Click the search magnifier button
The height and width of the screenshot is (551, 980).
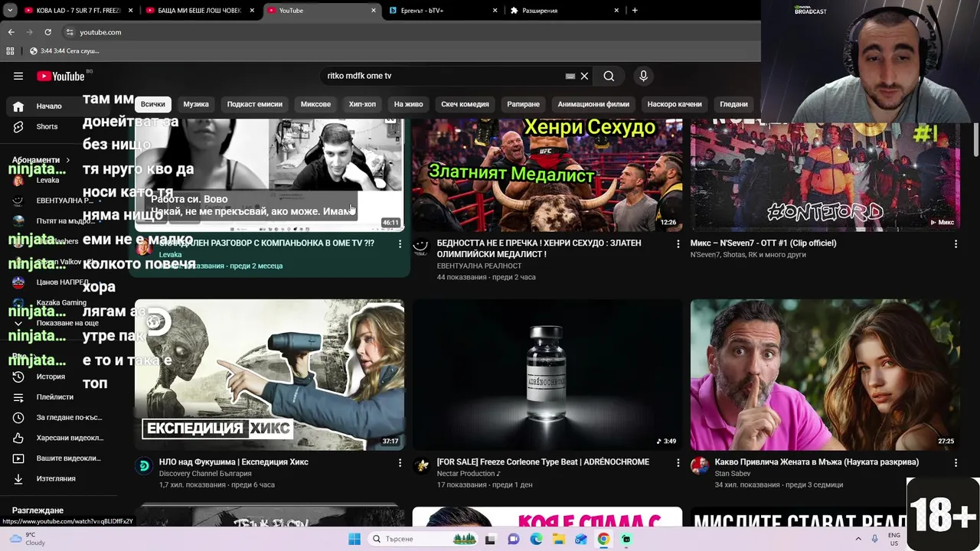click(x=609, y=76)
